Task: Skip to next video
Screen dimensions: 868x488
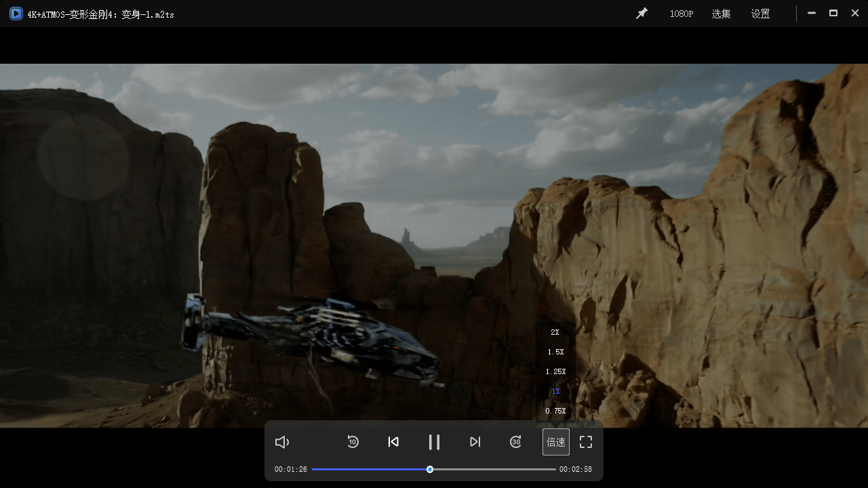Action: point(475,442)
